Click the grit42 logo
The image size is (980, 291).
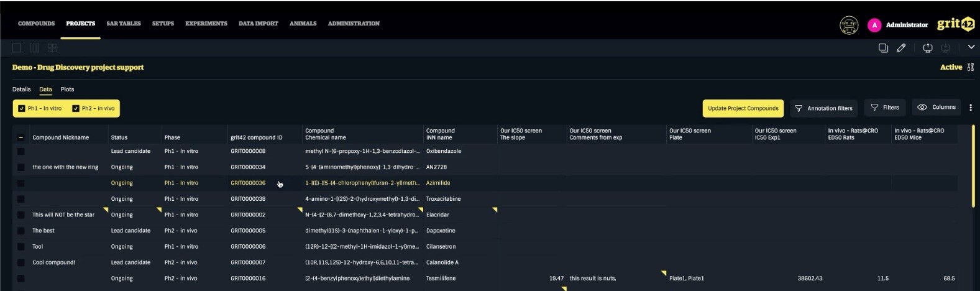pos(955,24)
